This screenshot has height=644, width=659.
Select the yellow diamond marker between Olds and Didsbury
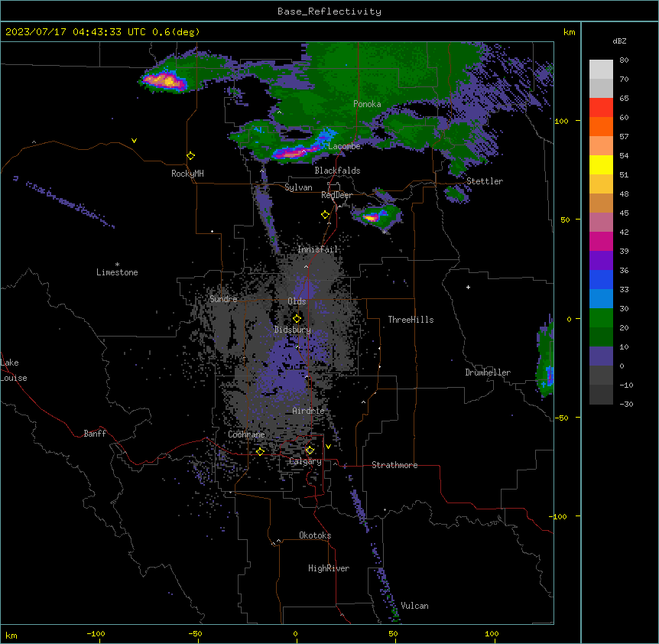coord(297,319)
